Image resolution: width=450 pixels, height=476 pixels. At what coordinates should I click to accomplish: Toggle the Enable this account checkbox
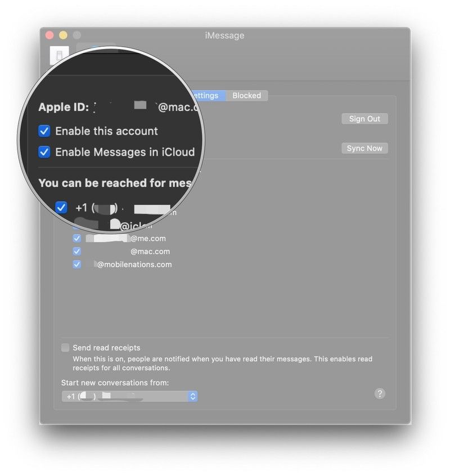44,131
